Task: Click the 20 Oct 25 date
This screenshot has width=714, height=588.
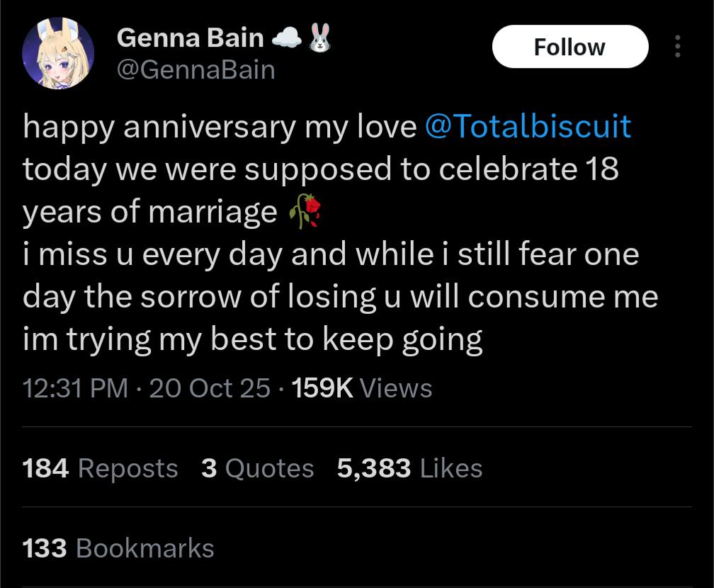Action: pyautogui.click(x=210, y=388)
